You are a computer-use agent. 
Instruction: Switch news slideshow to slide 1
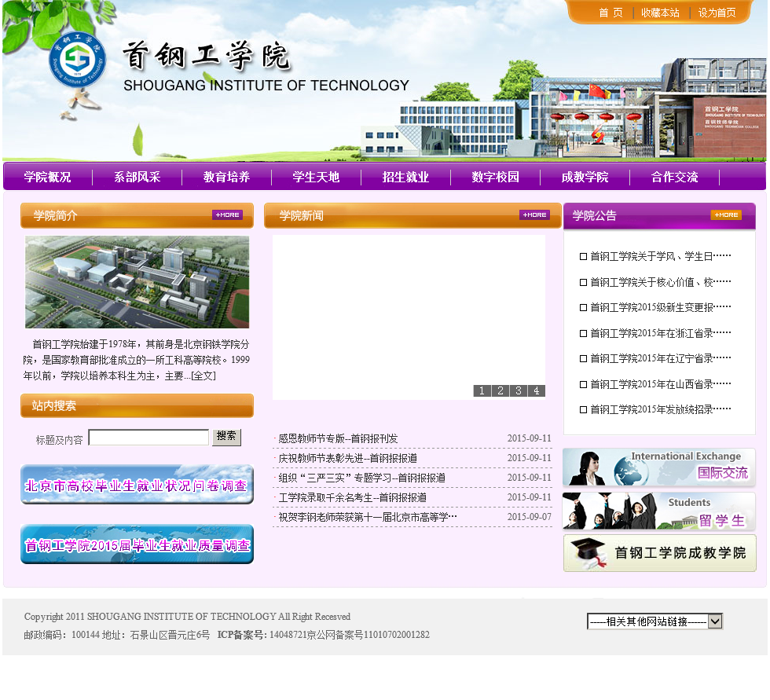[x=482, y=390]
